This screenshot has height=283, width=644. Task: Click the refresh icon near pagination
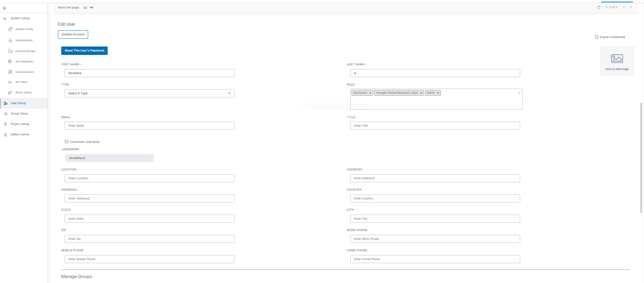click(x=599, y=7)
